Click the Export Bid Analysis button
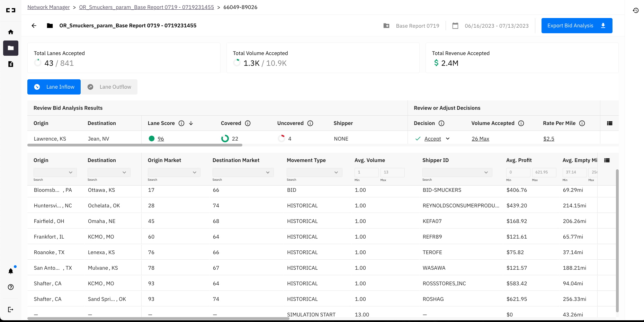The width and height of the screenshot is (644, 322). (576, 25)
